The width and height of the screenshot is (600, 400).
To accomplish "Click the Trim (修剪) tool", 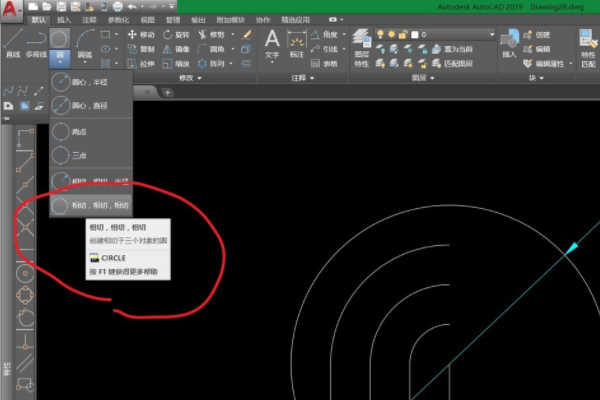I will [x=211, y=35].
